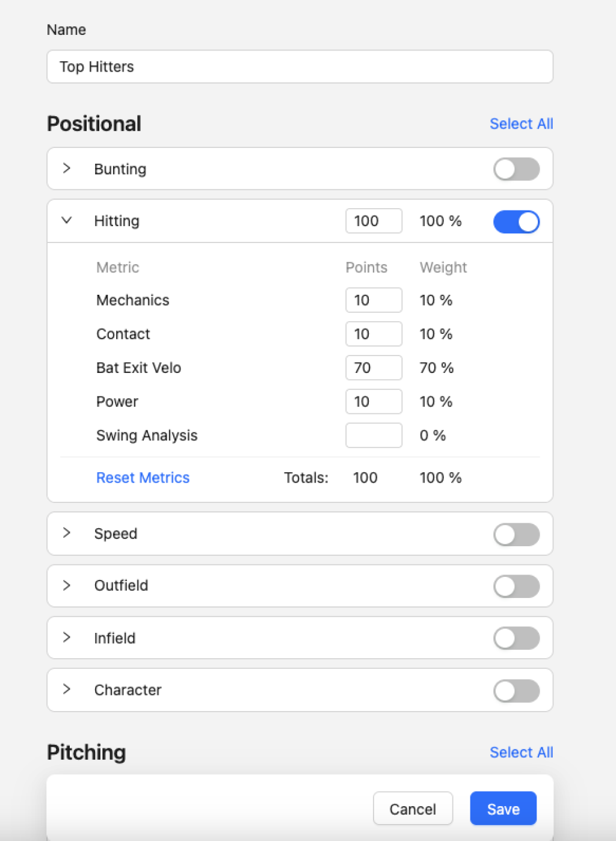The height and width of the screenshot is (841, 616).
Task: Switch on the Infield toggle
Action: coord(516,638)
